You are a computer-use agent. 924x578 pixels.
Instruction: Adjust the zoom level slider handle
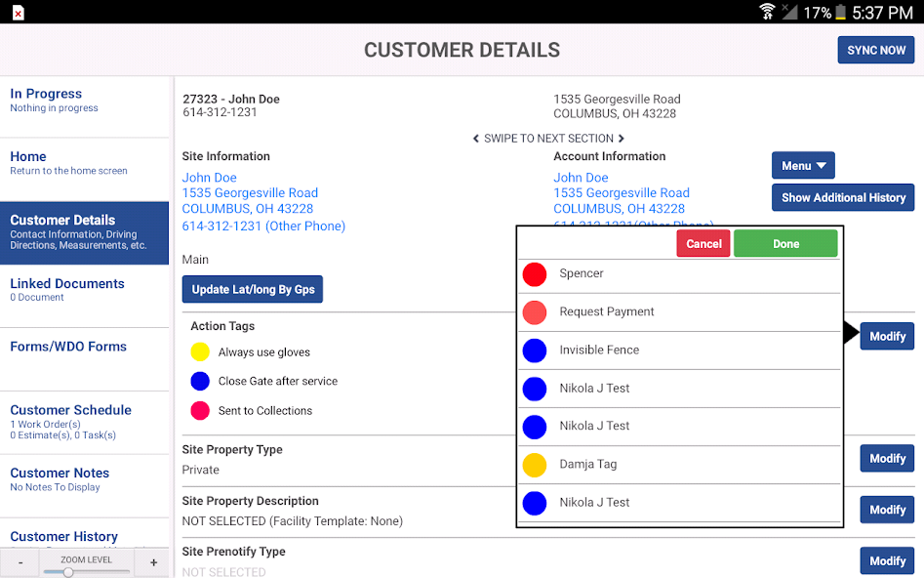point(68,572)
